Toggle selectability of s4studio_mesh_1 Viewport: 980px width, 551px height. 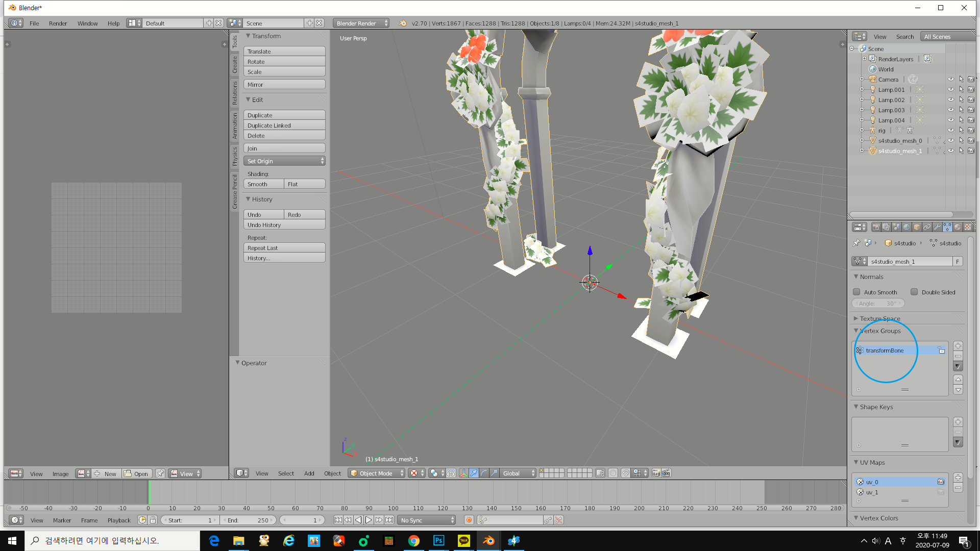[961, 151]
